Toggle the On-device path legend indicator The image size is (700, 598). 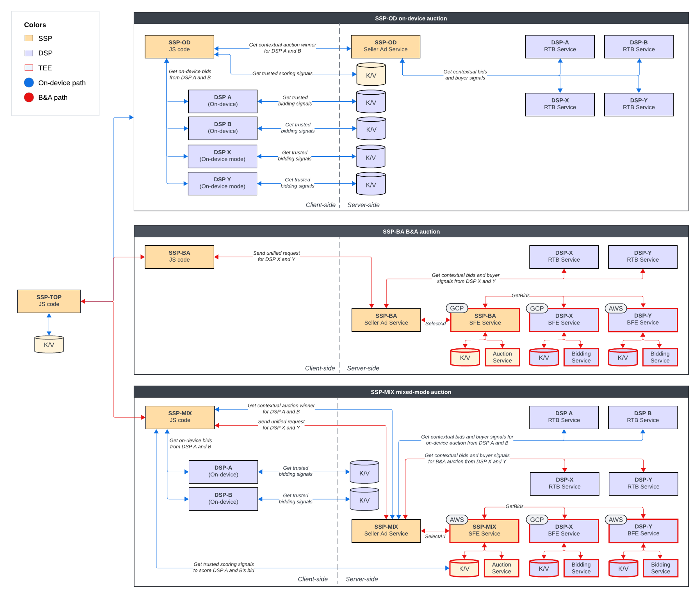[29, 83]
